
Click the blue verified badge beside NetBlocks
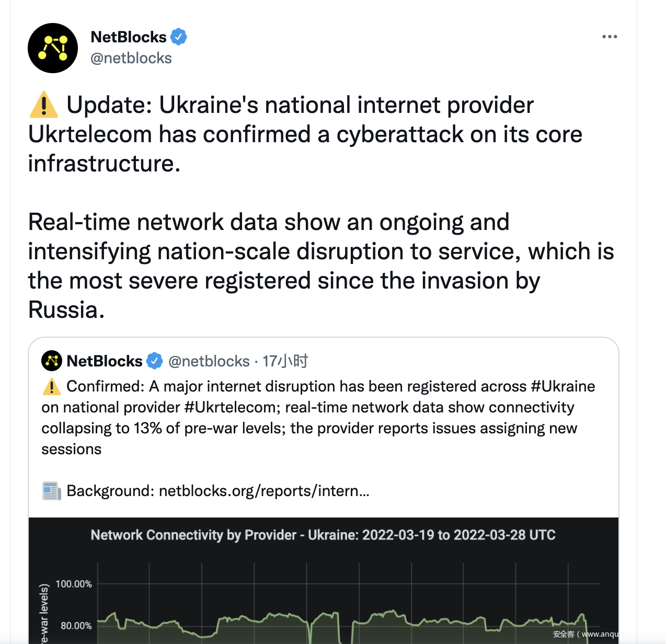point(179,37)
